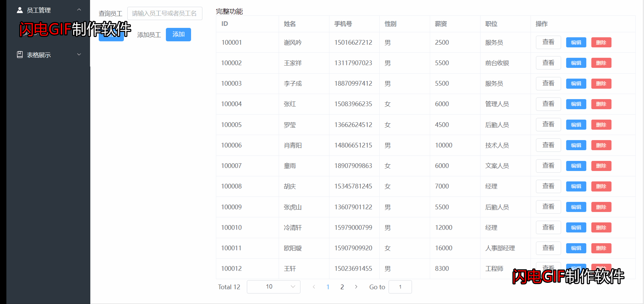Open the 表格展示 sidebar menu
This screenshot has width=644, height=304.
[x=48, y=54]
